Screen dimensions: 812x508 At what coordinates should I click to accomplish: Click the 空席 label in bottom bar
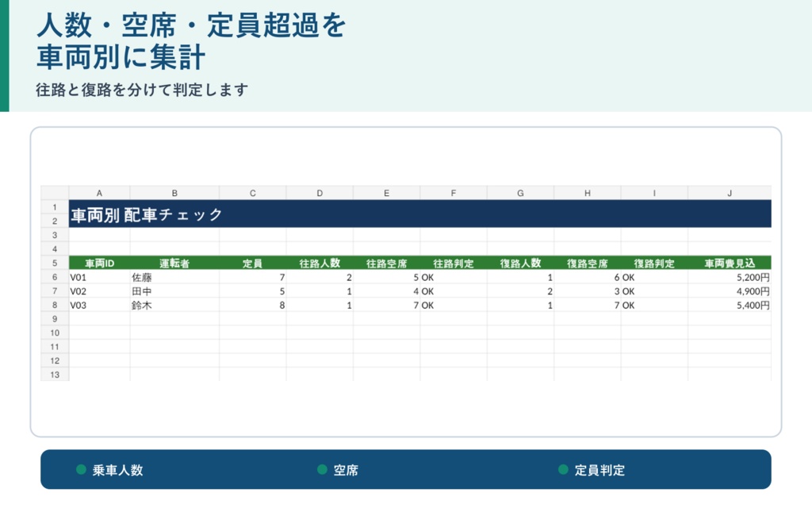pyautogui.click(x=346, y=470)
